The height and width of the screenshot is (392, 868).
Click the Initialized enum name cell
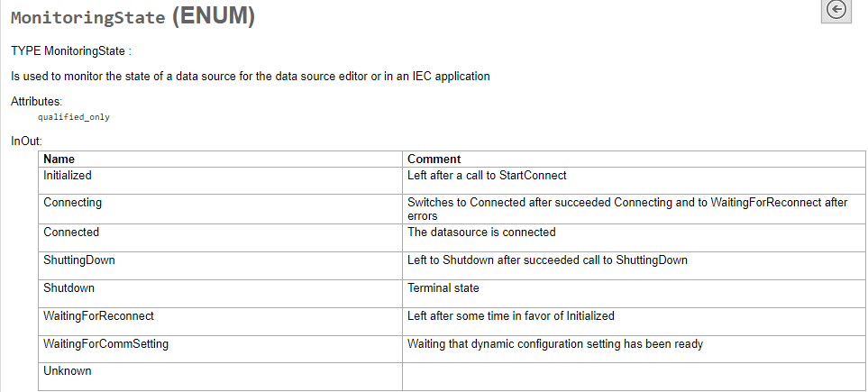(68, 176)
